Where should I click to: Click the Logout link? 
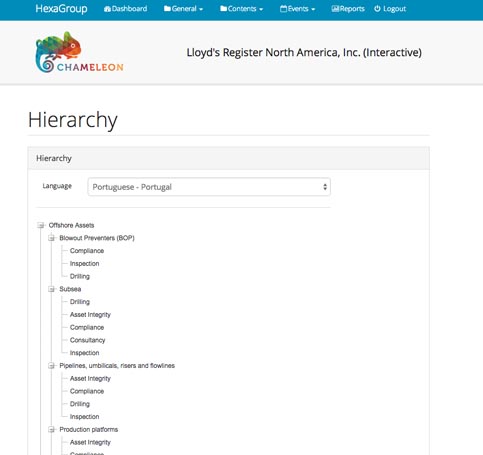point(390,9)
